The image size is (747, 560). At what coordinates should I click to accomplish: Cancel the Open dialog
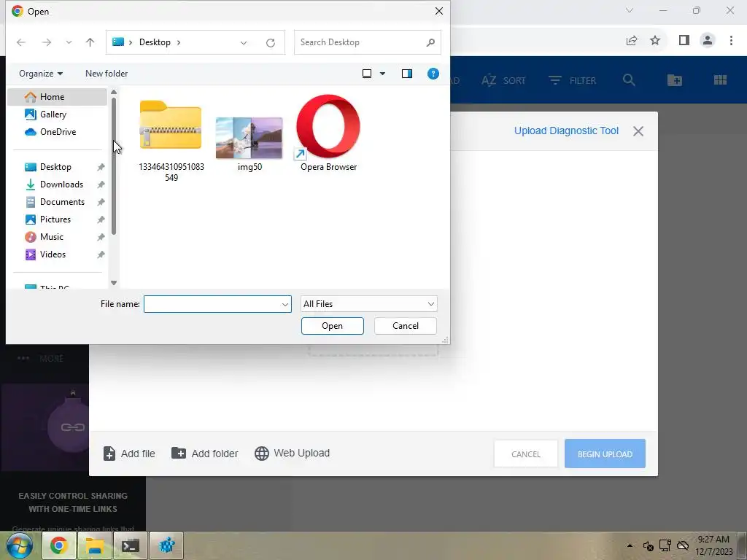pyautogui.click(x=406, y=326)
